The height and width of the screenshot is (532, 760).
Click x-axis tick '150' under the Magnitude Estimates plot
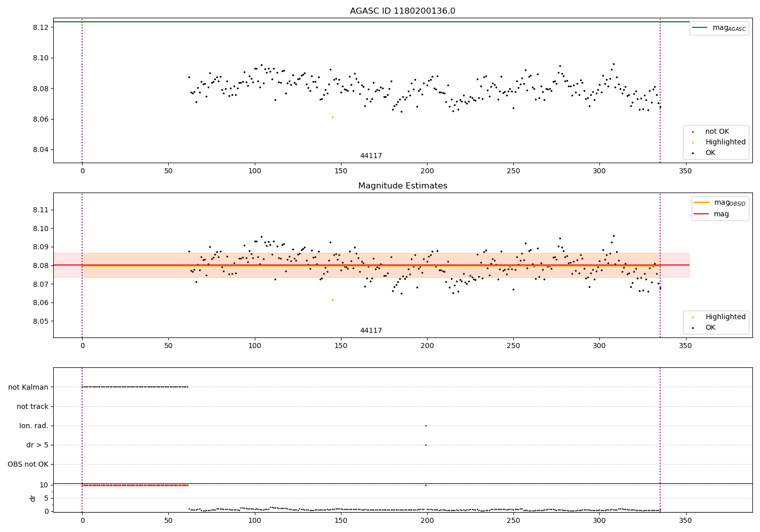point(341,346)
